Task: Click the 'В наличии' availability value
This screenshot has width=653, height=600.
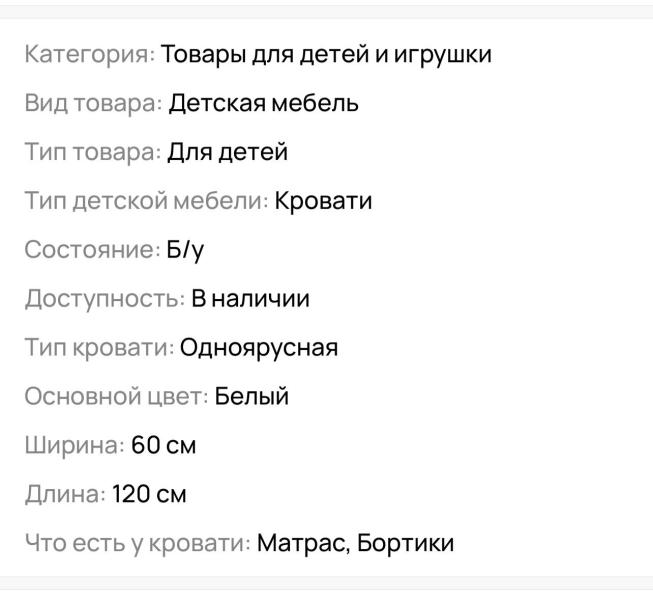Action: point(251,299)
